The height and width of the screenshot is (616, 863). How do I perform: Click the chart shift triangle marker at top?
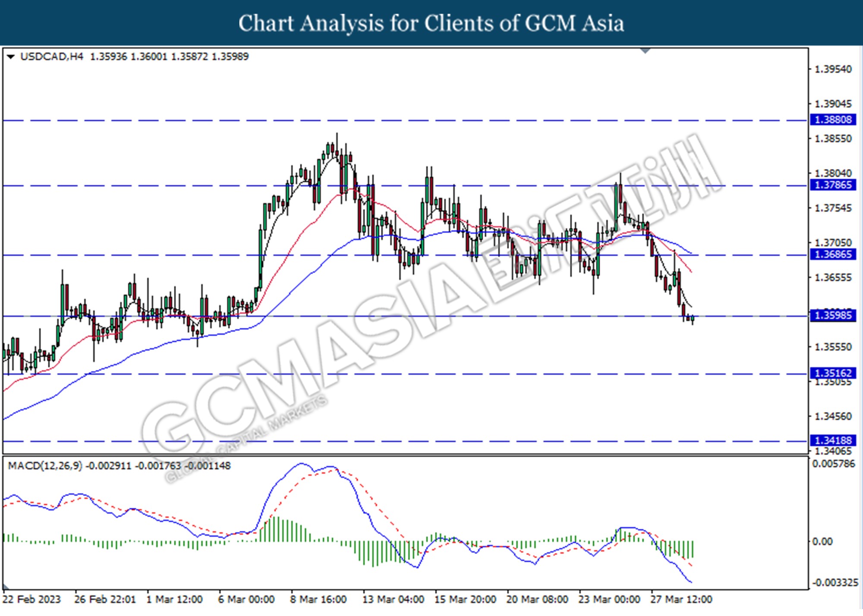click(645, 51)
